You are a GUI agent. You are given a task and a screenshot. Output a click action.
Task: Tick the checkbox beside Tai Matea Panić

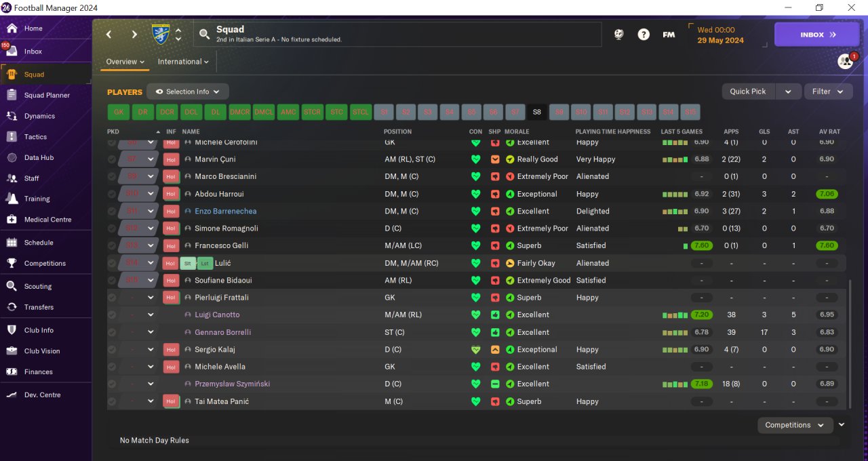112,401
